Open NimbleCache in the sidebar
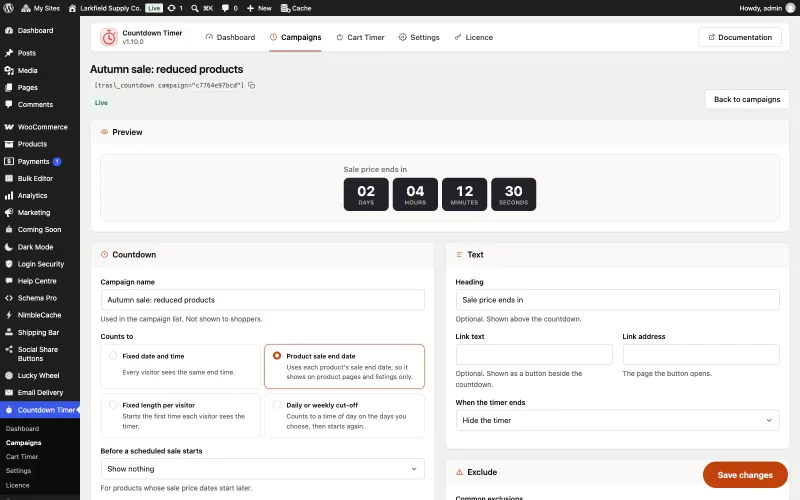Image resolution: width=800 pixels, height=500 pixels. pos(40,315)
